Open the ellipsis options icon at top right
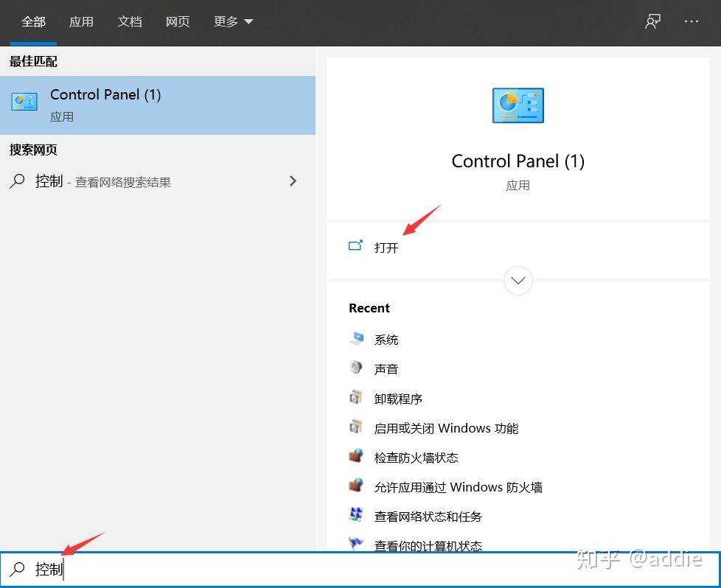This screenshot has height=588, width=721. (x=691, y=21)
